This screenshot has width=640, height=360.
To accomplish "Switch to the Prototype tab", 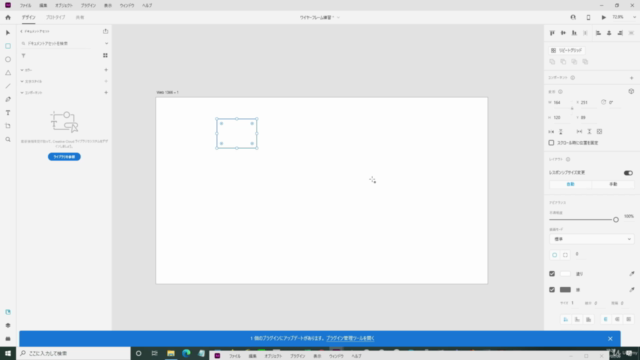I will [56, 18].
